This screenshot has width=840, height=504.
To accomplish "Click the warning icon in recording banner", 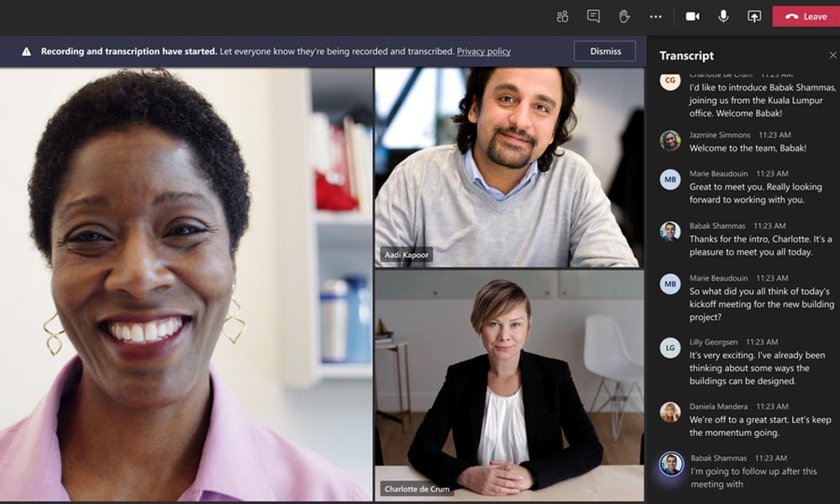I will pyautogui.click(x=26, y=51).
